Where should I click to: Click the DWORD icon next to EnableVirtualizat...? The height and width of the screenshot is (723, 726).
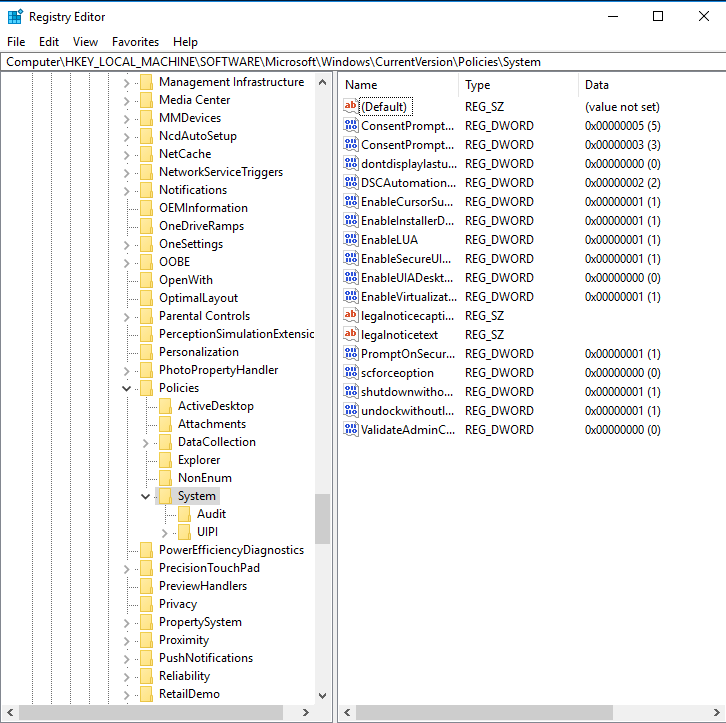click(x=350, y=296)
